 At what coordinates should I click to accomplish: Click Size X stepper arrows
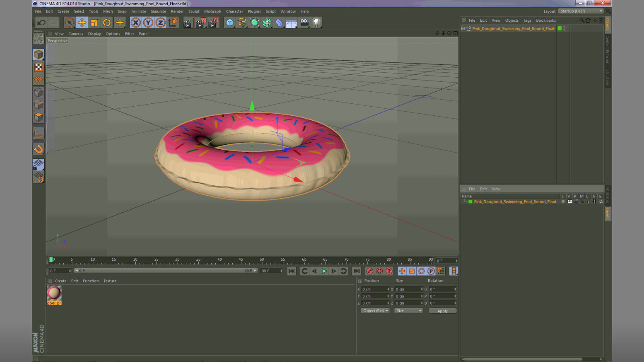422,289
